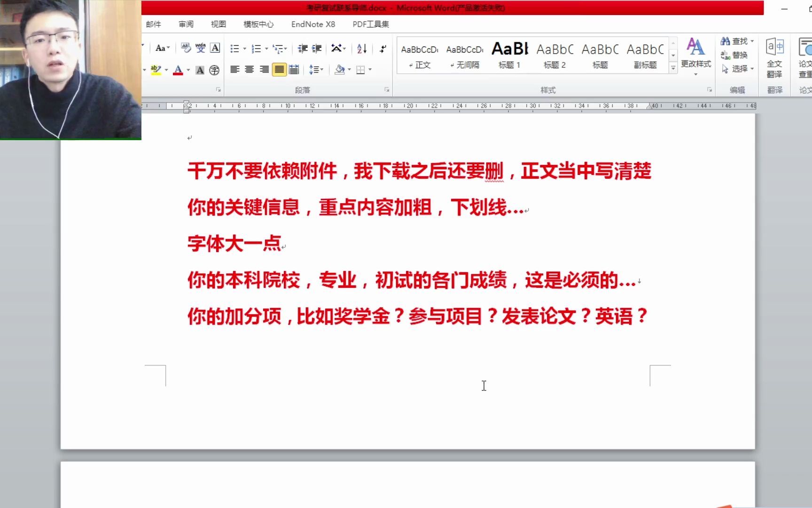
Task: Click the 段落 dialog launcher icon
Action: tap(387, 88)
